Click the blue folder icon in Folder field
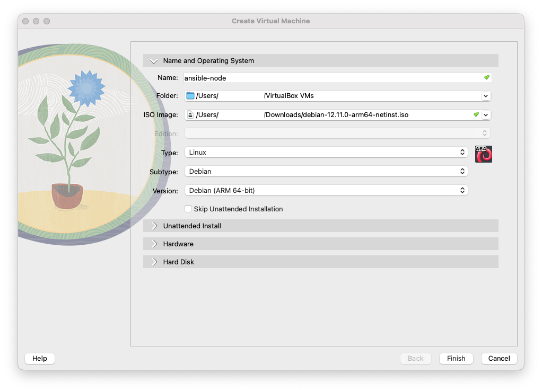This screenshot has width=542, height=392. [190, 96]
